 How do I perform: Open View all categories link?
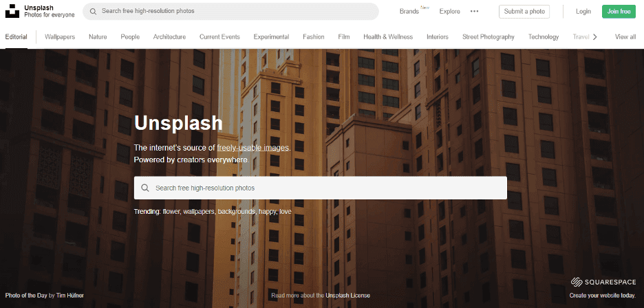(625, 37)
